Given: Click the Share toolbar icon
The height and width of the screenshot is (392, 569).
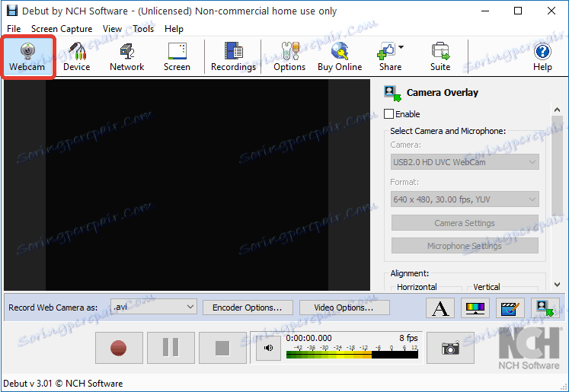Looking at the screenshot, I should tap(388, 56).
